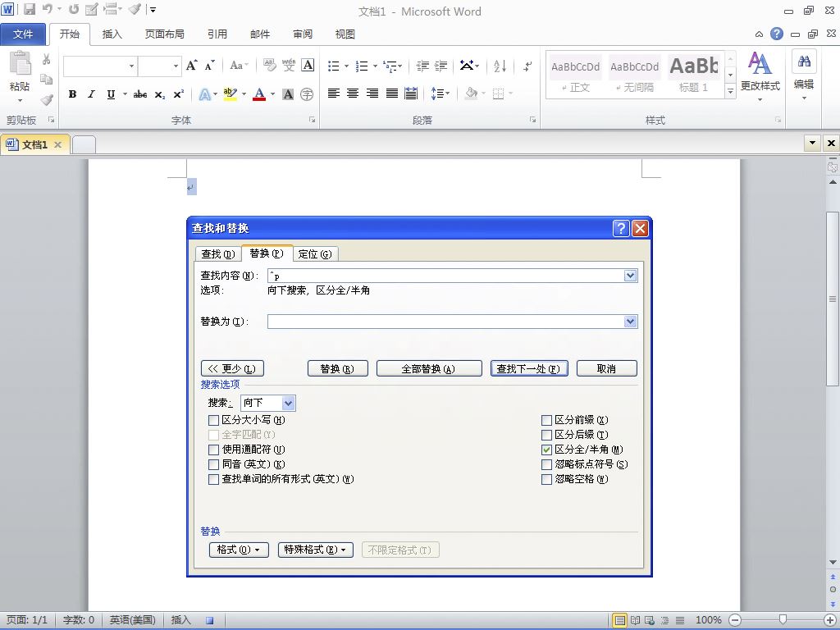Uncheck 区分全/半角 checkbox
840x630 pixels.
pyautogui.click(x=546, y=450)
